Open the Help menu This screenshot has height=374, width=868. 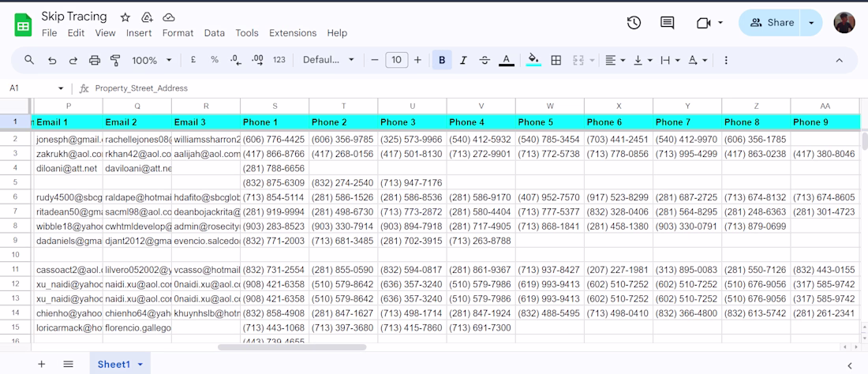point(337,33)
